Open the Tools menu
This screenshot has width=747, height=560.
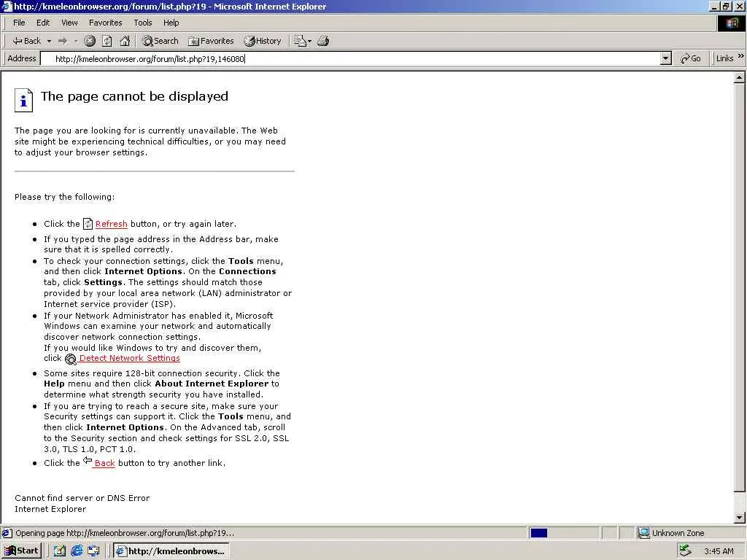(x=142, y=23)
